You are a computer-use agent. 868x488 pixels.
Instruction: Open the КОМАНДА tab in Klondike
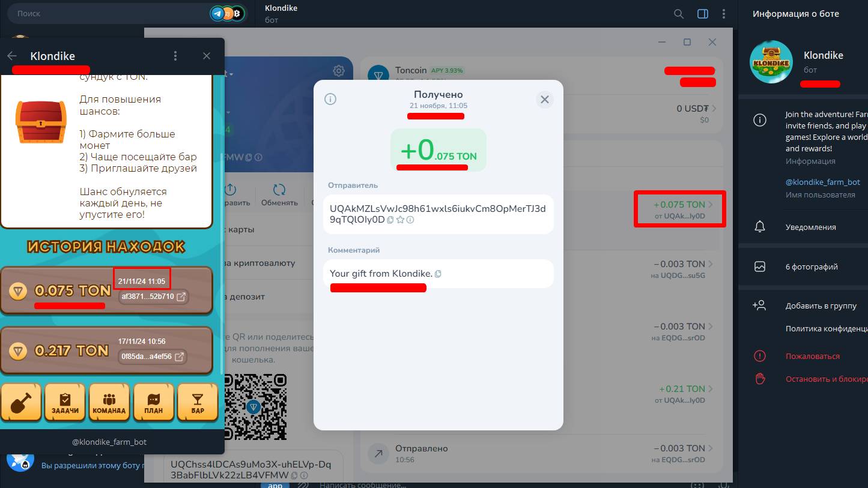[x=109, y=402]
